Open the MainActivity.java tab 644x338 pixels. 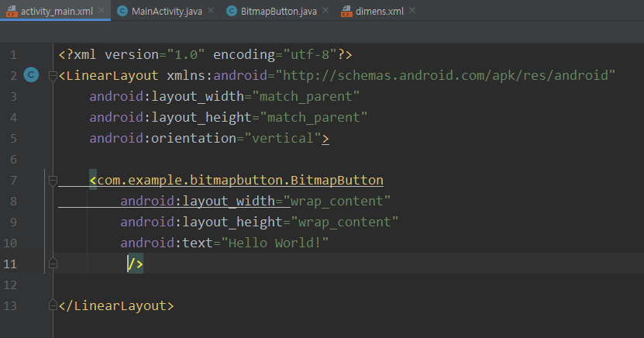(167, 11)
